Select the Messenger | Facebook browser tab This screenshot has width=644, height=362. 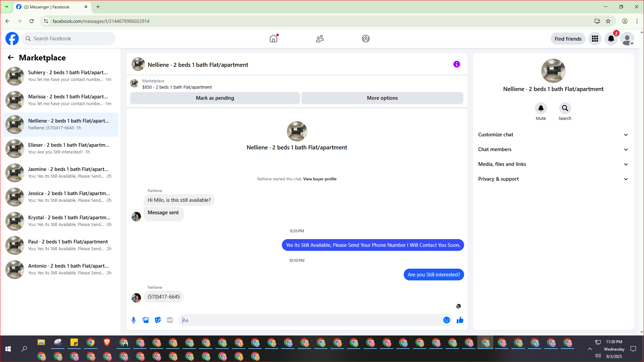coord(52,7)
